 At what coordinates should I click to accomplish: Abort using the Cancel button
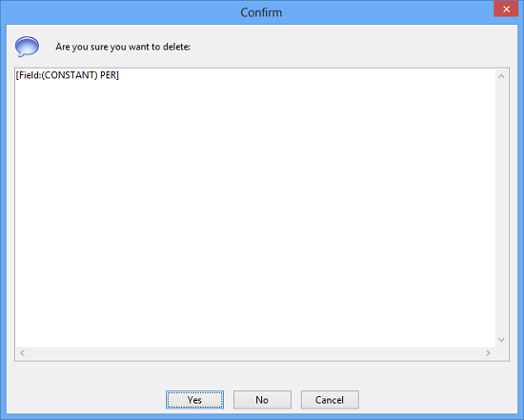pyautogui.click(x=330, y=400)
